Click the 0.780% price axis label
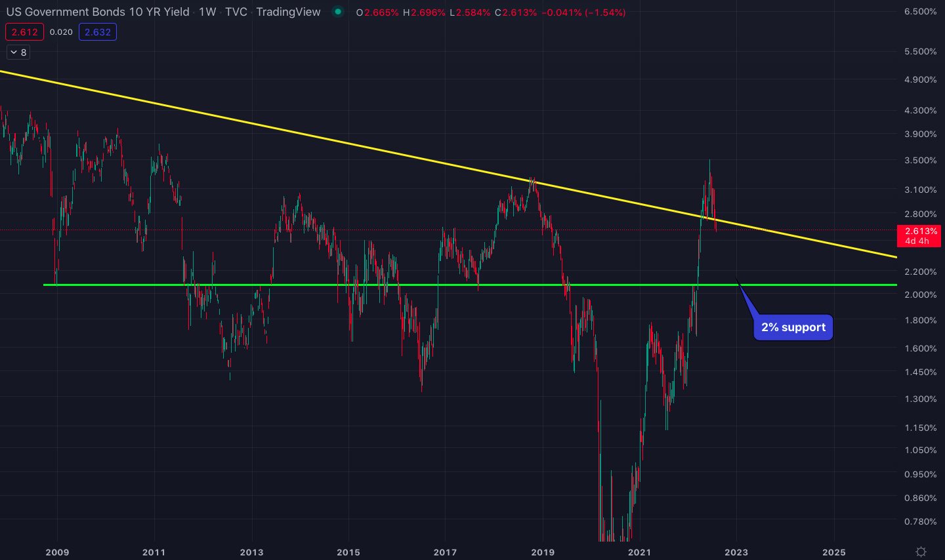This screenshot has width=945, height=560. (x=921, y=521)
